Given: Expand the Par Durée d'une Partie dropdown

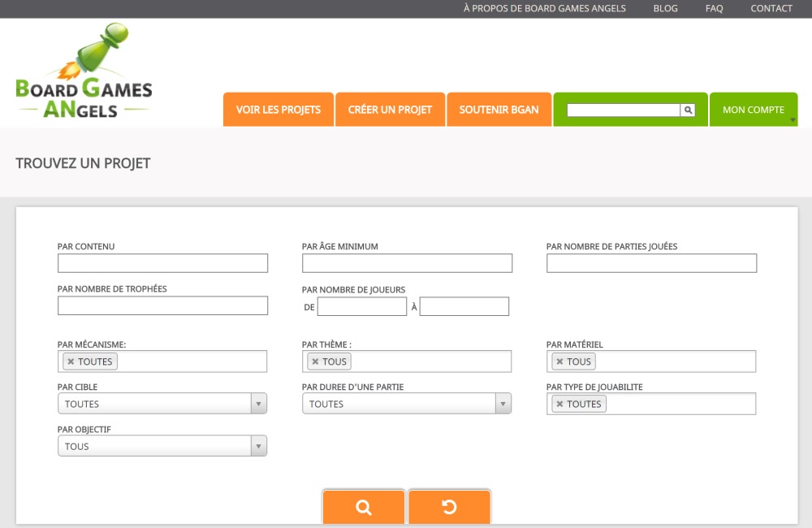Looking at the screenshot, I should coord(406,404).
